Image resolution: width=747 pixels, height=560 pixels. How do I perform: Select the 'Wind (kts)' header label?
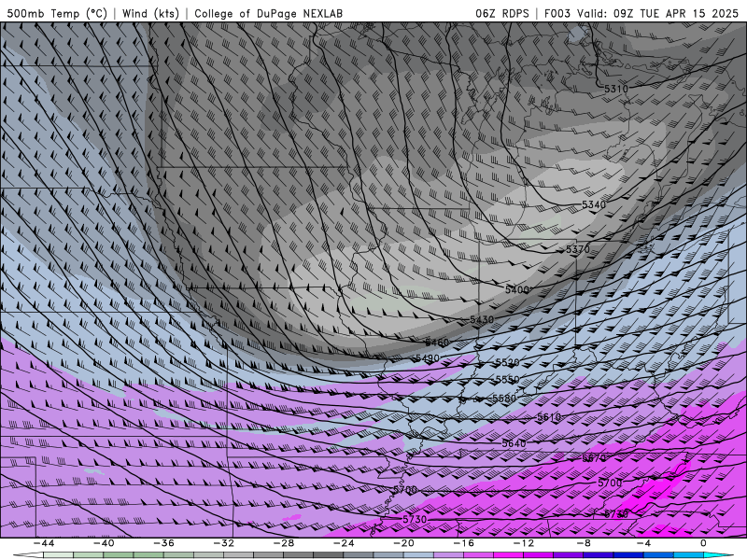150,13
